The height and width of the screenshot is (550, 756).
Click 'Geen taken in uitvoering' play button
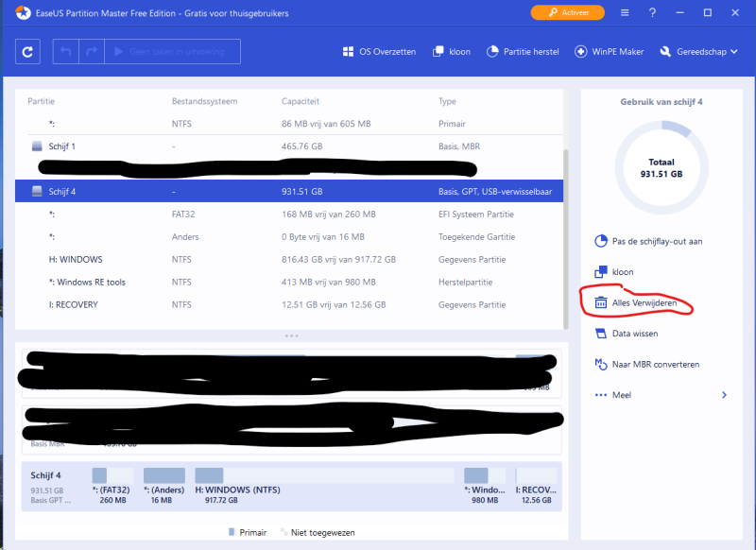173,52
